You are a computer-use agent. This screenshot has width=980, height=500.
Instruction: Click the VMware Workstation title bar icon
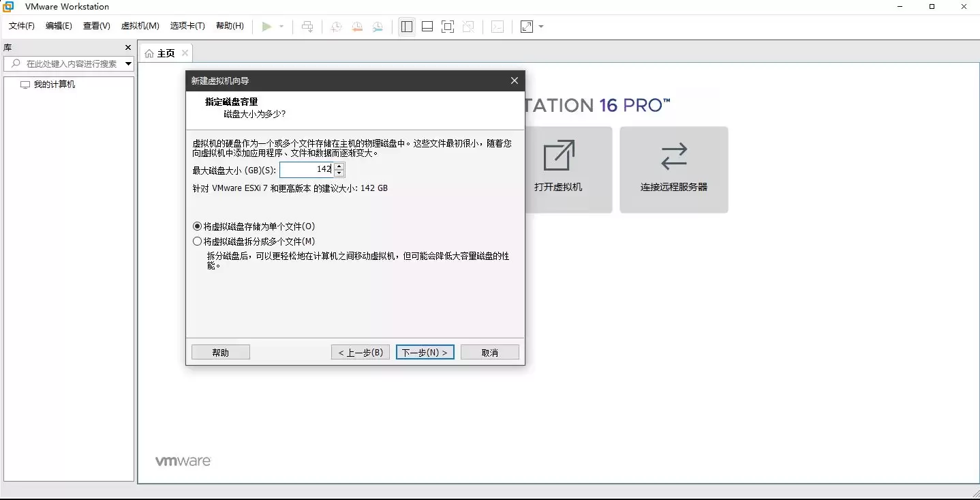click(x=8, y=7)
